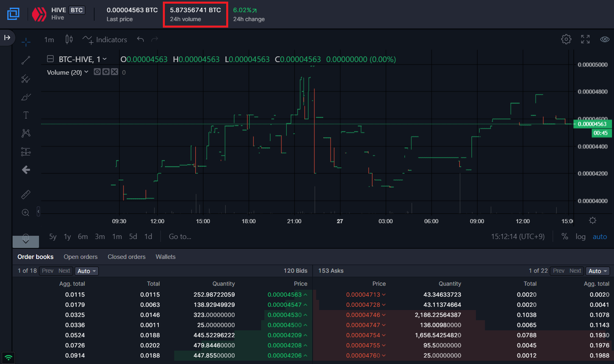This screenshot has width=614, height=364.
Task: Undo the last chart action
Action: point(141,39)
